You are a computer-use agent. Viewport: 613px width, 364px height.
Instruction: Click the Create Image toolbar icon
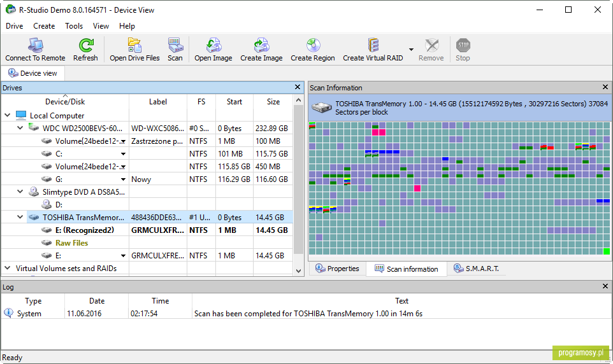point(261,45)
